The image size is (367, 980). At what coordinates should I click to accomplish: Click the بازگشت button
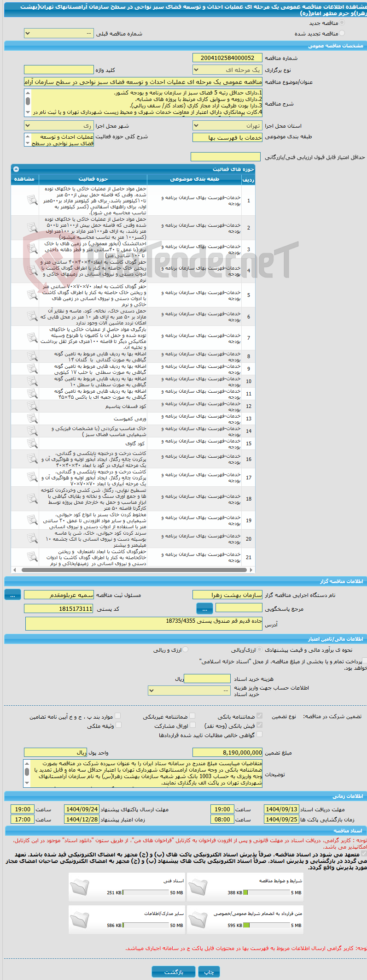(x=174, y=972)
